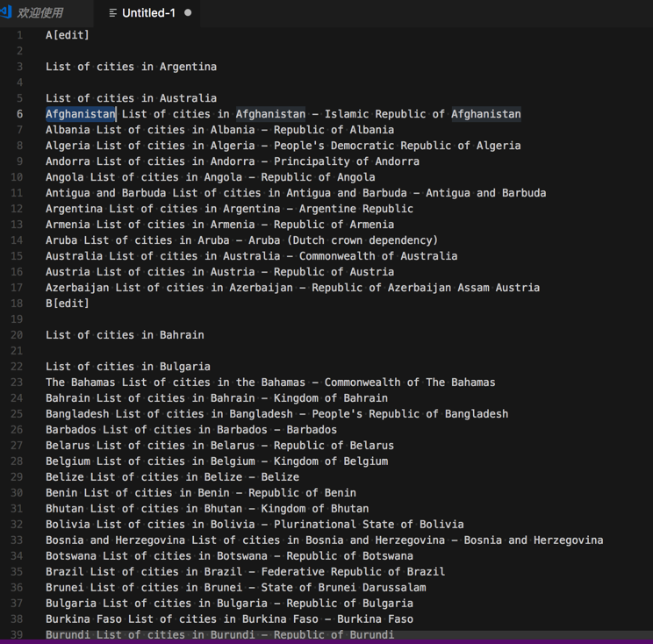Click 'Kingdom of Bhutan' on line 31
This screenshot has height=644, width=653.
tap(315, 509)
